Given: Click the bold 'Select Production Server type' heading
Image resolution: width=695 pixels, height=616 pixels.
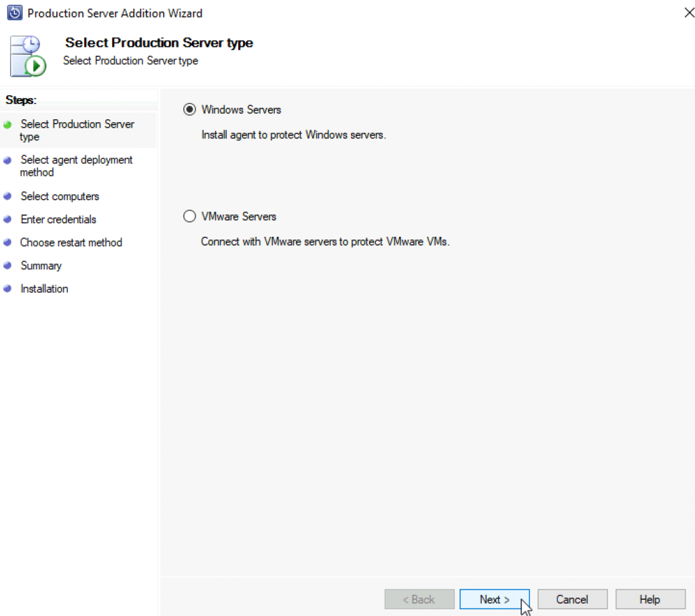Looking at the screenshot, I should pyautogui.click(x=159, y=43).
